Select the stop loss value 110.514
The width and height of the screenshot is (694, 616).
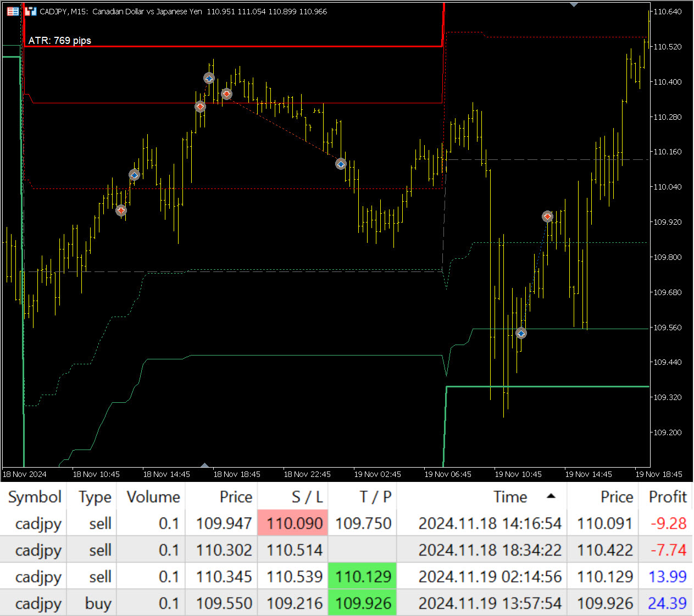pos(295,550)
